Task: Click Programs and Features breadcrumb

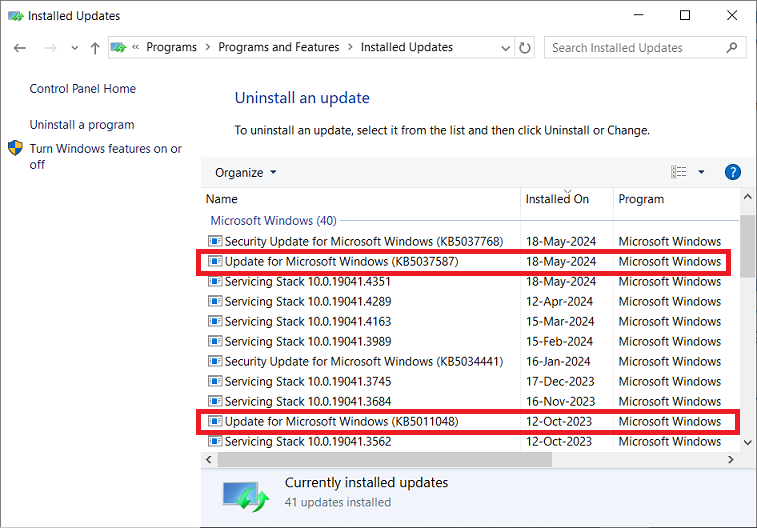Action: pyautogui.click(x=279, y=47)
